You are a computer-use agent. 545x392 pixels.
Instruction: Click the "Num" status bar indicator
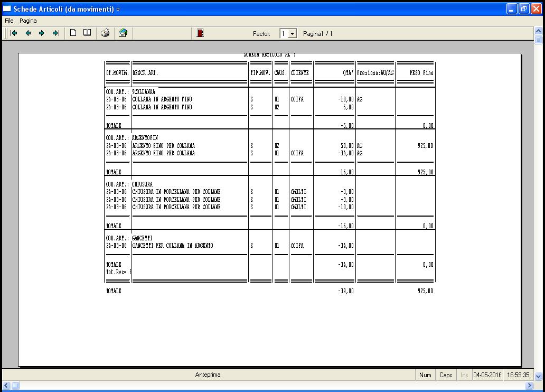tap(425, 375)
